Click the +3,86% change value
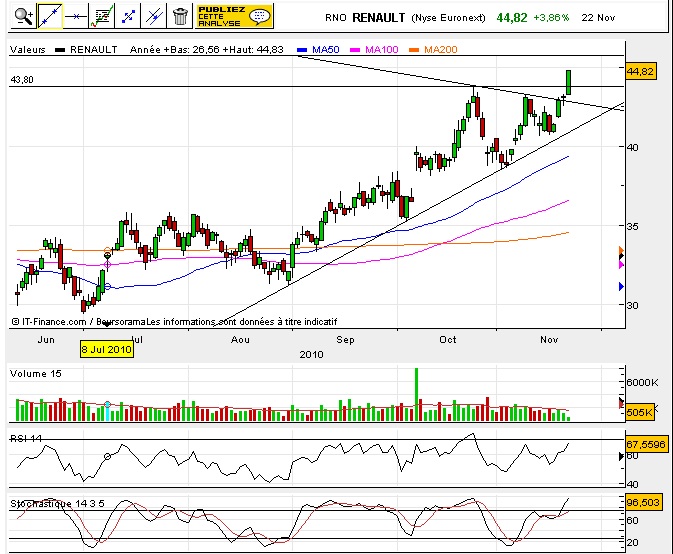The image size is (673, 554). (551, 18)
